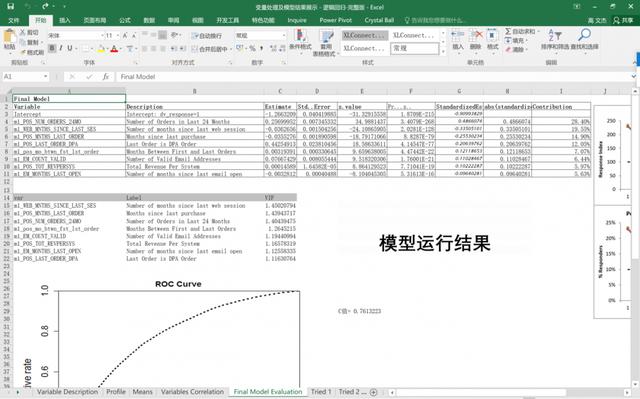Click the Fill (填充) down-arrow icon
The image size is (640, 399).
pyautogui.click(x=508, y=40)
